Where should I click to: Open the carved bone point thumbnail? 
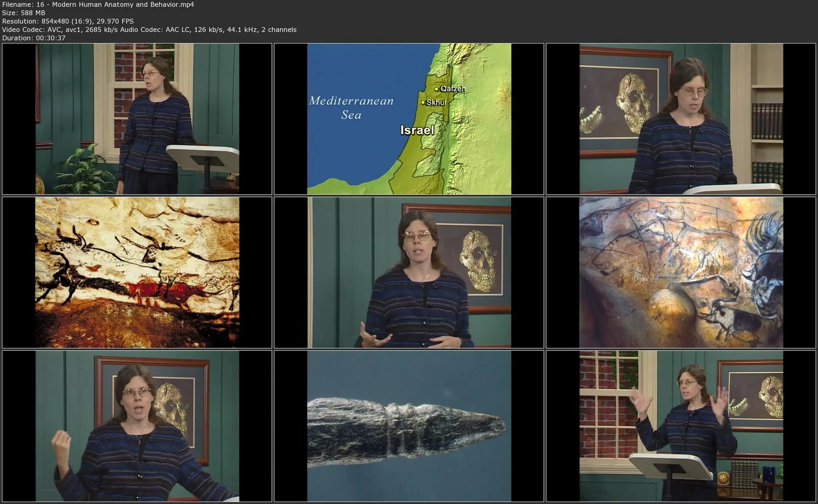(x=409, y=426)
